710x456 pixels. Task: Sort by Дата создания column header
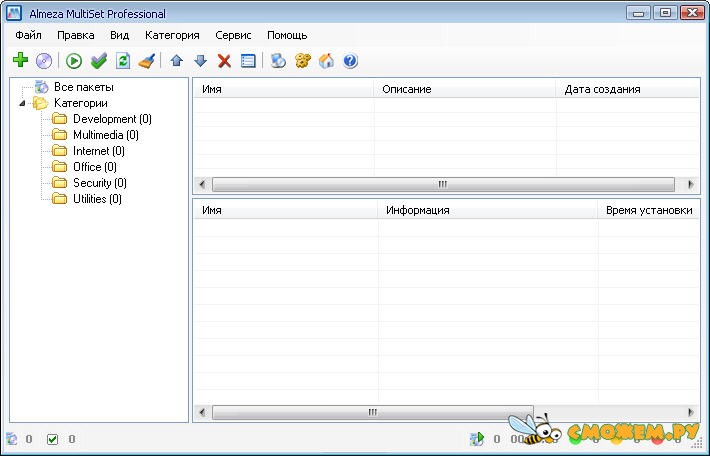628,89
